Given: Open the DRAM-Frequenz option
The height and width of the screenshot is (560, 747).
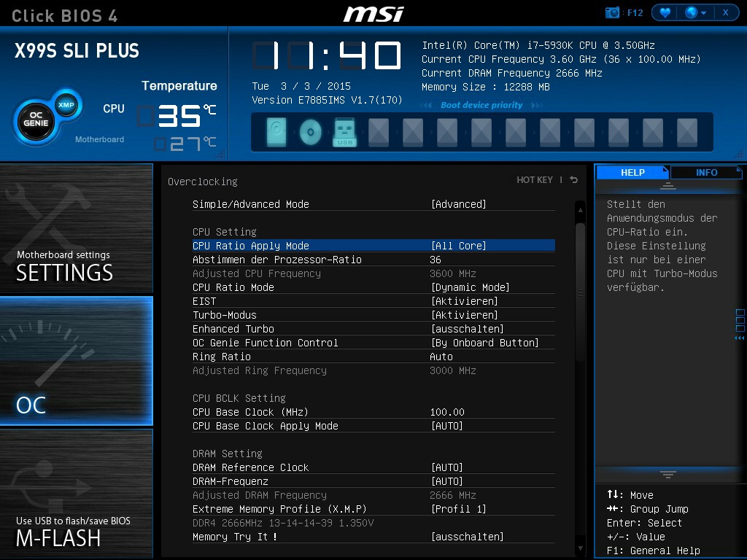Looking at the screenshot, I should point(373,481).
